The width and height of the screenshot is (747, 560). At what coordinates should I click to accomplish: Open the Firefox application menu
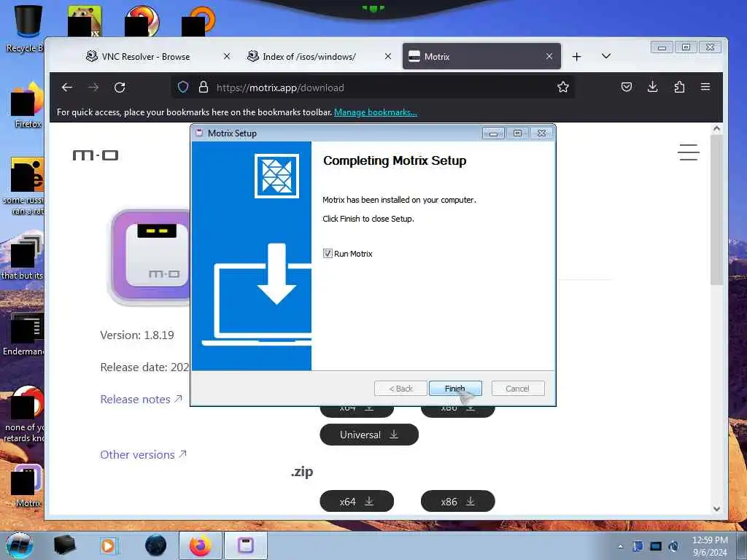coord(705,87)
